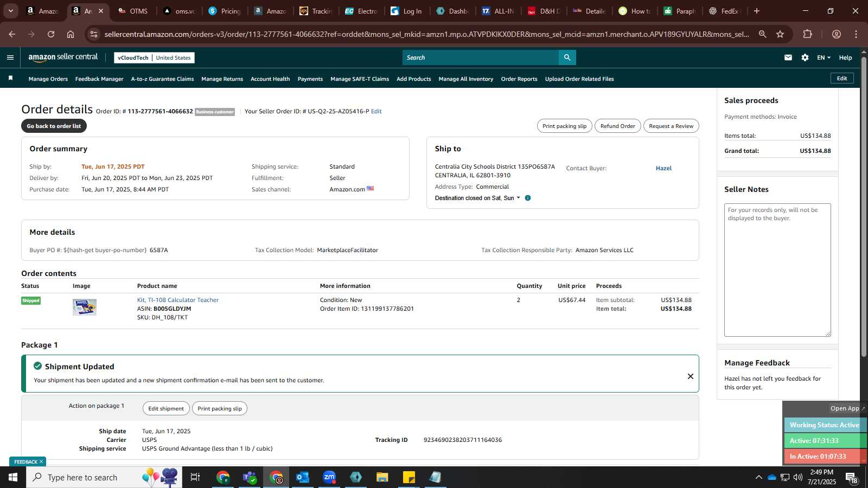Open the volume control in the system tray

798,477
